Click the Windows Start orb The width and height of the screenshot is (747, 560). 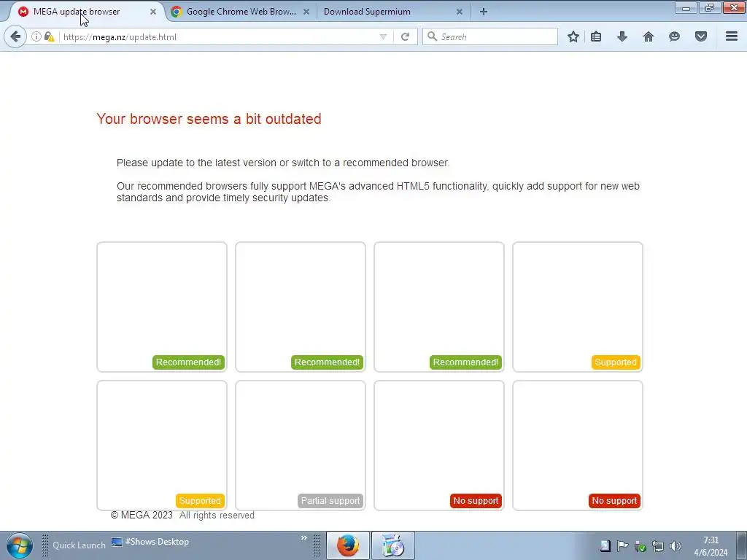[x=19, y=545]
